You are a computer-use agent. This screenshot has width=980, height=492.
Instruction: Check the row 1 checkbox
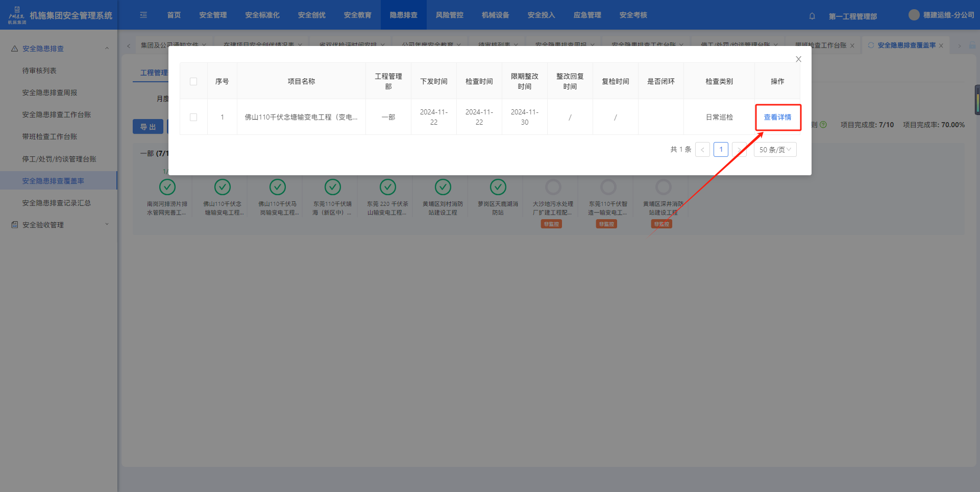[x=193, y=117]
